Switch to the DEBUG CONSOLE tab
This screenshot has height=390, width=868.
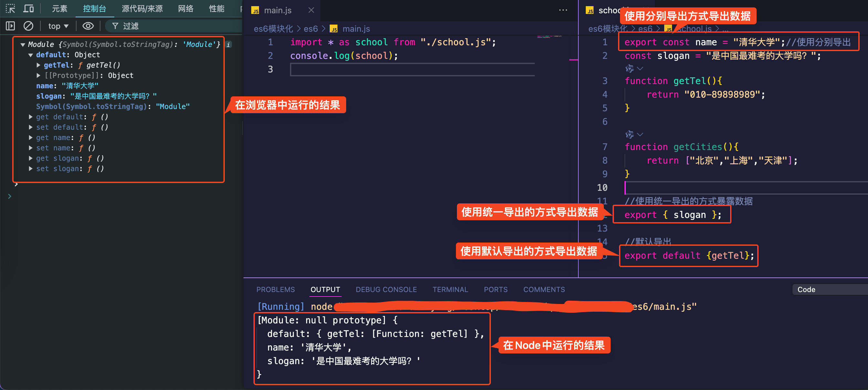[386, 289]
